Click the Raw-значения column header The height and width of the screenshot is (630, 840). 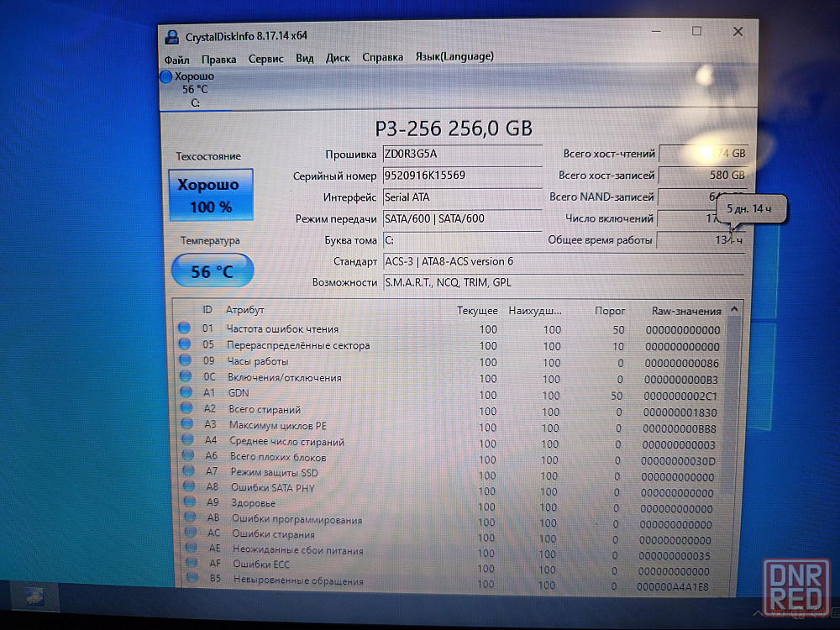[x=685, y=311]
